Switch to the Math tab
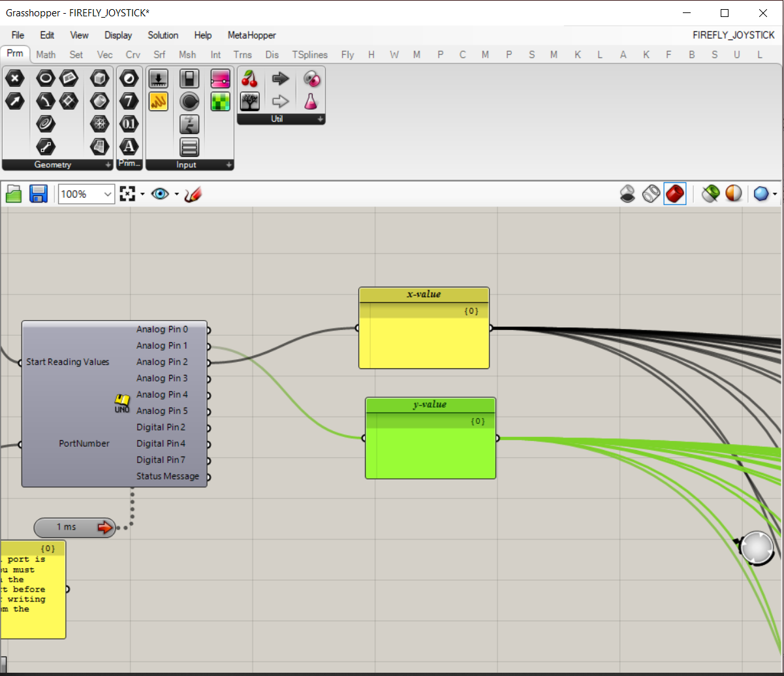Screen dimensions: 784x676 tap(46, 55)
